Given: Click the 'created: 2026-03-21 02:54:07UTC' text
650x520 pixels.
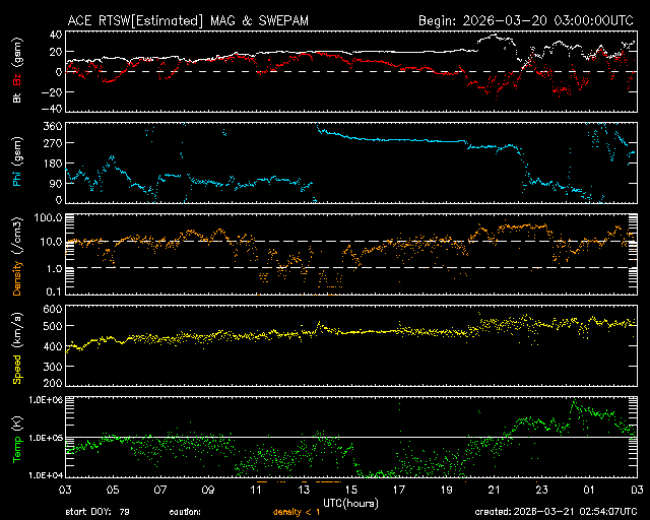Looking at the screenshot, I should click(555, 512).
